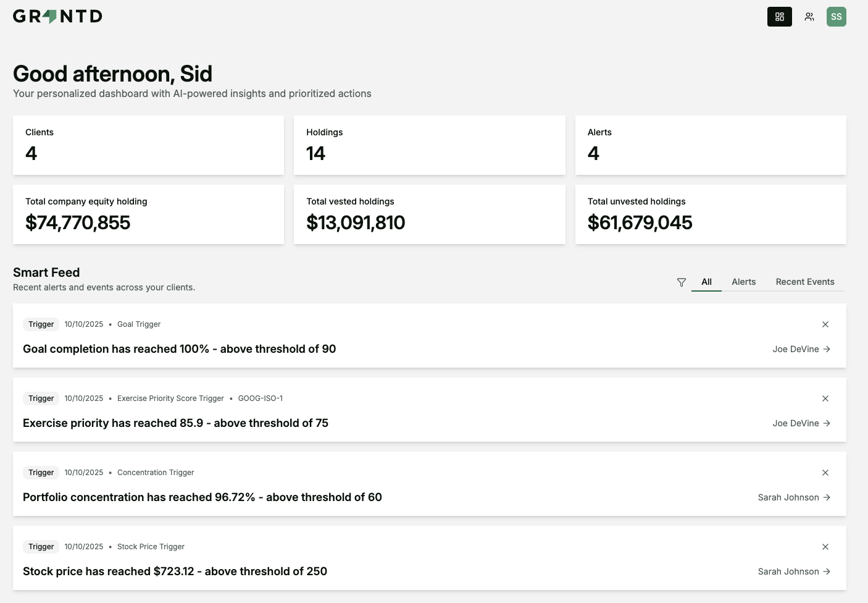Click the GRNTD logo
The height and width of the screenshot is (603, 868).
(x=57, y=16)
